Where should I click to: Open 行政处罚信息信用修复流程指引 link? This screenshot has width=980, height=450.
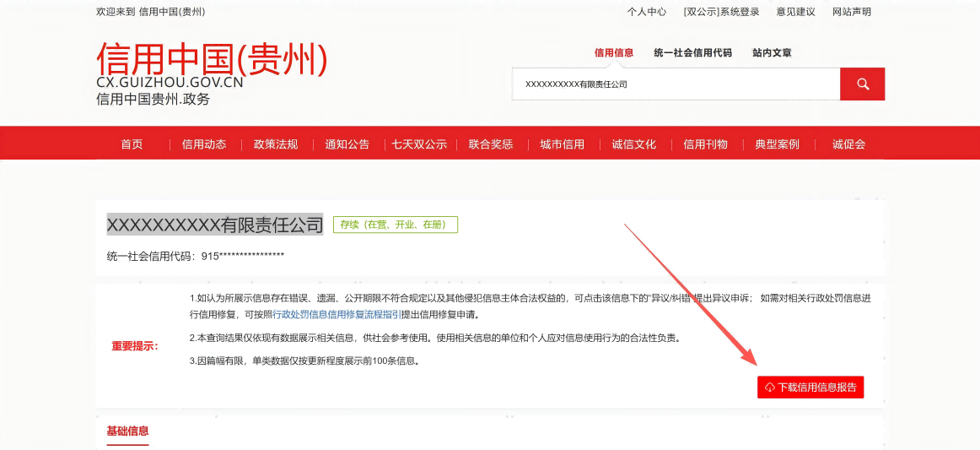pos(337,315)
